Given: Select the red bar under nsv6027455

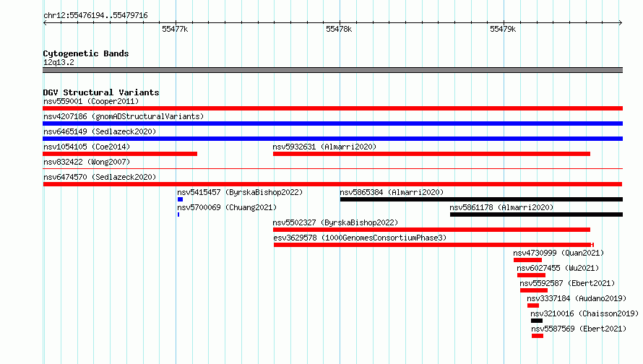Looking at the screenshot, I should 531,275.
